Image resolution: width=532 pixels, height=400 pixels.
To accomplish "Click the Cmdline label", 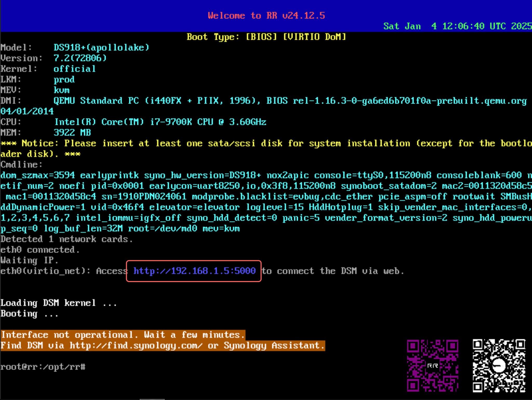I will [x=21, y=165].
